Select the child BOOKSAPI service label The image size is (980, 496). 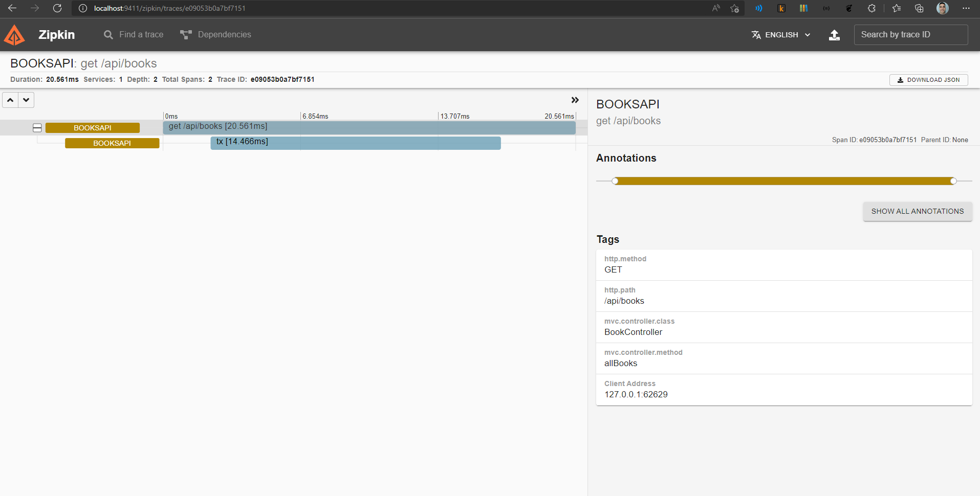click(112, 143)
